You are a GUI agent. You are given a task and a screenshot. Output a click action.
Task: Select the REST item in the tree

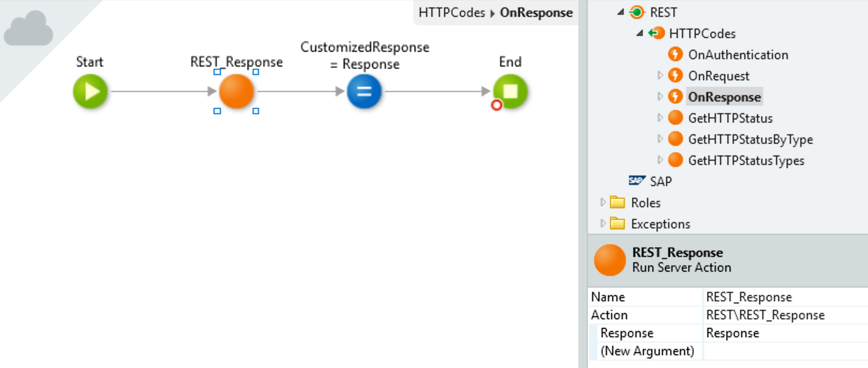[663, 12]
